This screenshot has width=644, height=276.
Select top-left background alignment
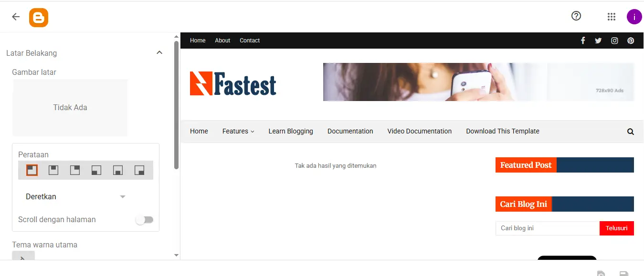coord(32,170)
